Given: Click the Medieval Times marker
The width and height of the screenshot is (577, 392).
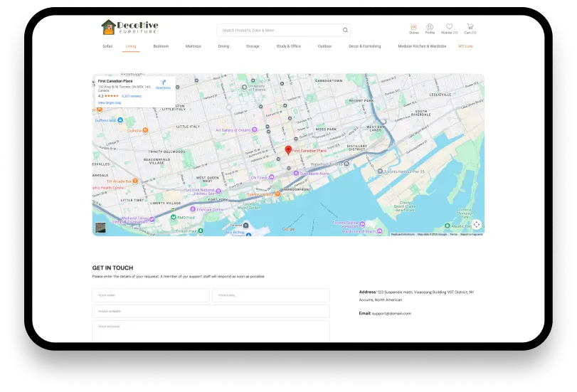Looking at the screenshot, I should [152, 219].
